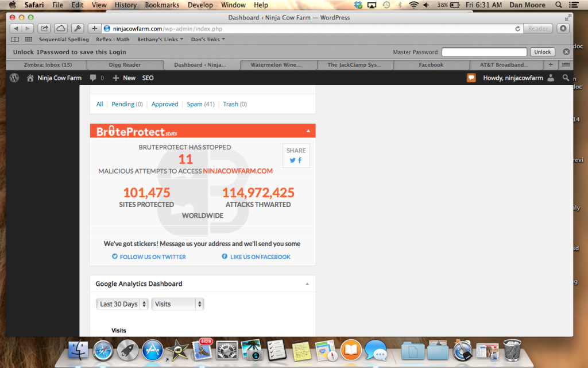
Task: Click the WordPress logo in admin bar
Action: click(x=14, y=78)
